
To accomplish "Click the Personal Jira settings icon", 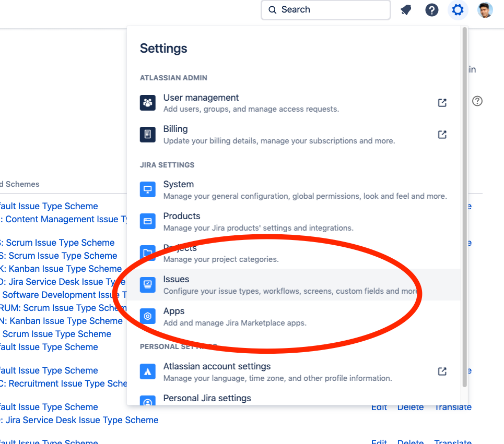I will 147,400.
